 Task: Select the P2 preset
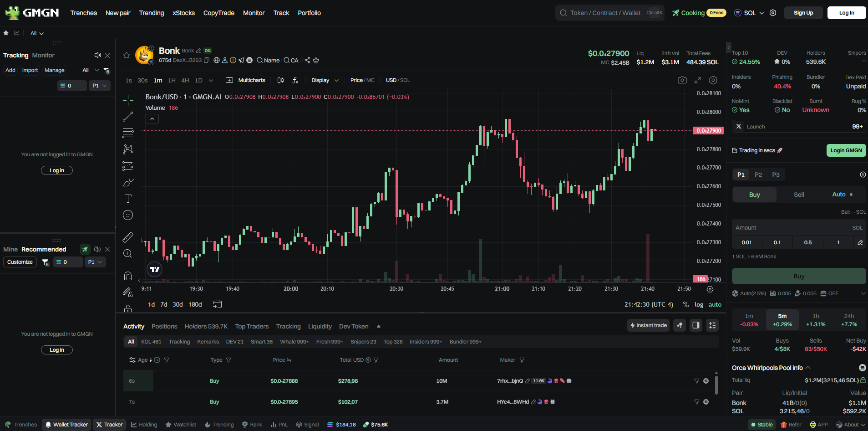coord(758,174)
